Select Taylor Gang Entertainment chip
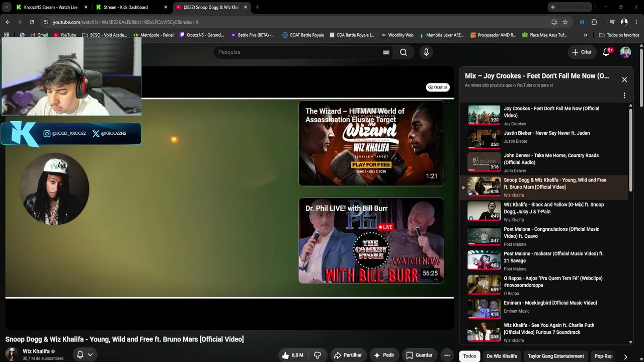Image resolution: width=644 pixels, height=362 pixels. coord(556,356)
